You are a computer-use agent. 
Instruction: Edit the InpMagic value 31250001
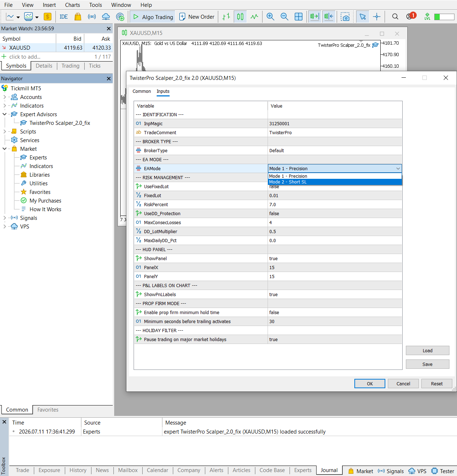pos(335,123)
